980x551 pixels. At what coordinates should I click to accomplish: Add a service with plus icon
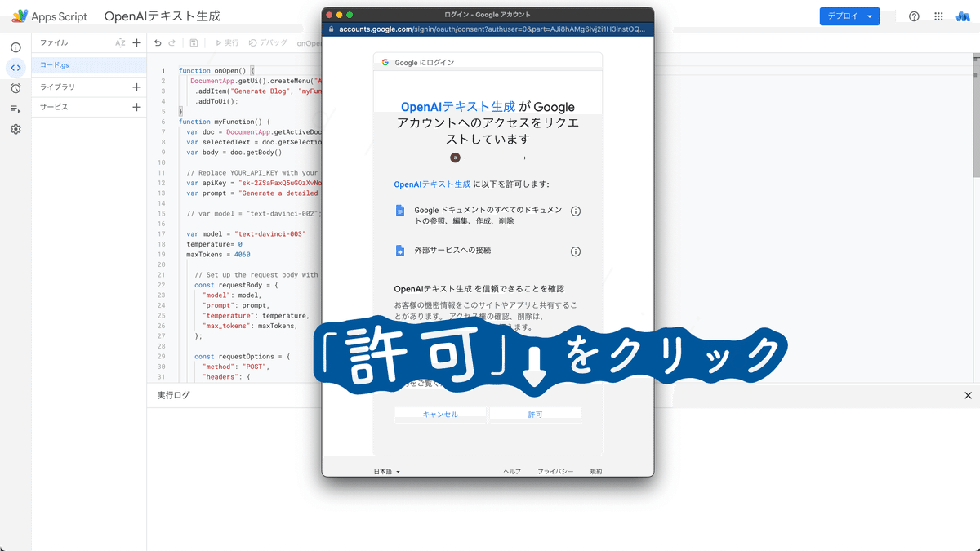[x=136, y=107]
